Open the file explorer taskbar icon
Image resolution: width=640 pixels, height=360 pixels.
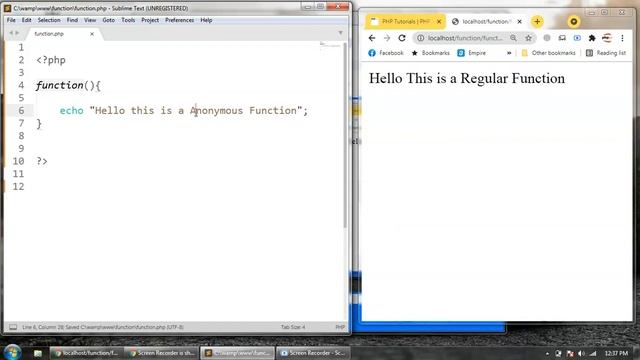(x=38, y=353)
